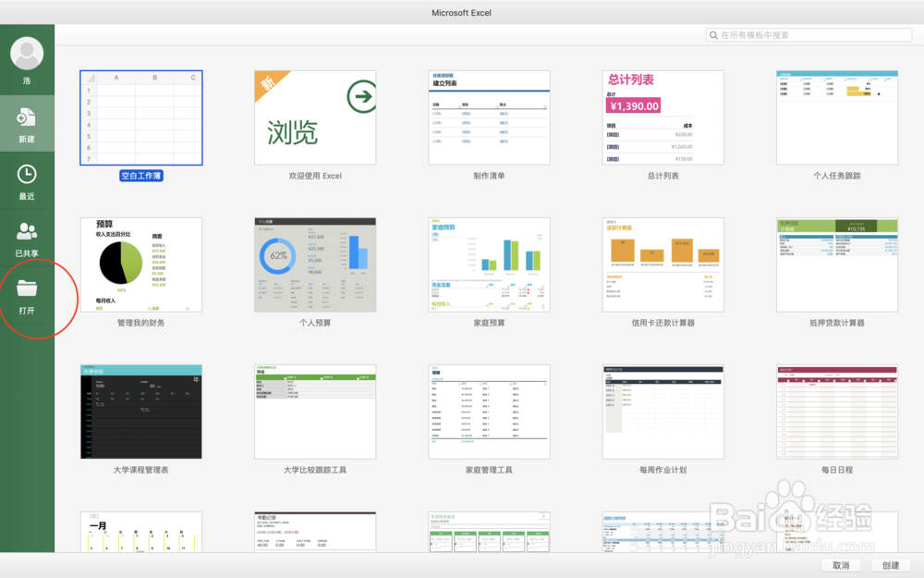Click the 家庭管理工具 label text
924x578 pixels.
click(x=489, y=470)
